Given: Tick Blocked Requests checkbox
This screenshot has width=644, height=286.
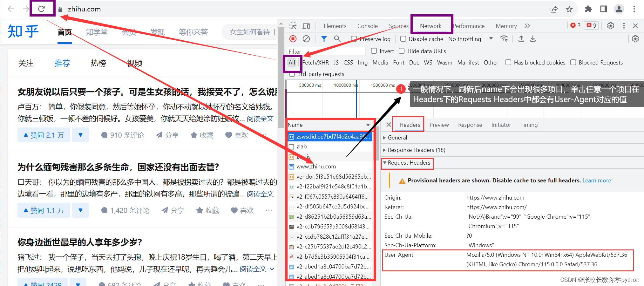Looking at the screenshot, I should coord(573,62).
